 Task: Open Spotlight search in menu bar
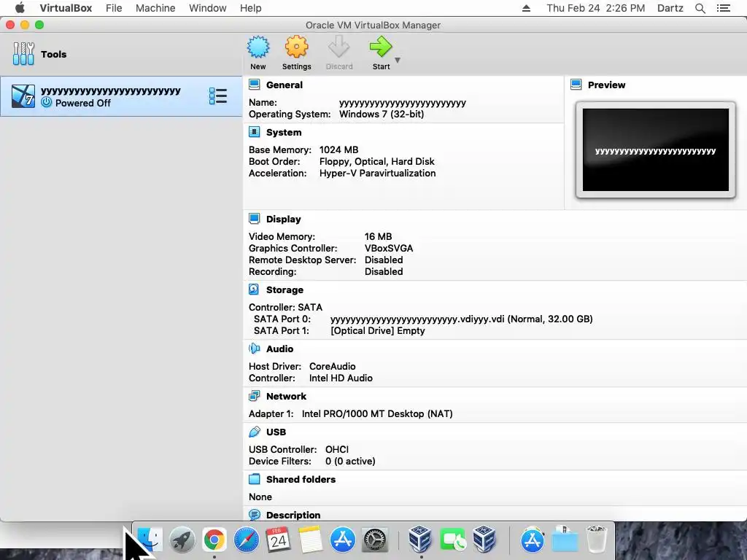tap(700, 8)
